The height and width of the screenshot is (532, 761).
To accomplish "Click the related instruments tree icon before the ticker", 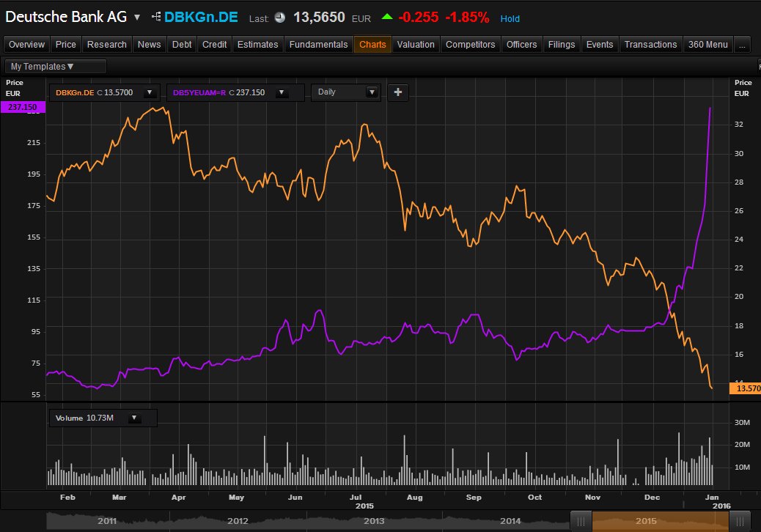I will point(156,17).
